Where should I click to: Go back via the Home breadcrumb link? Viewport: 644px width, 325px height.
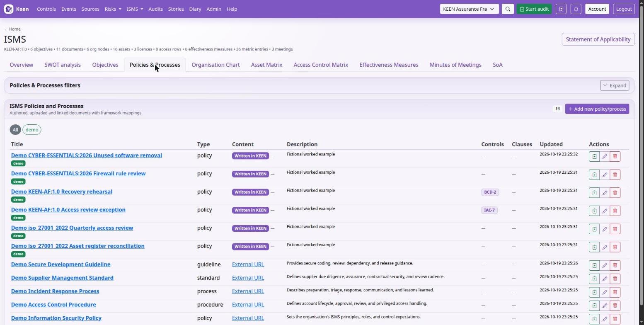(12, 29)
